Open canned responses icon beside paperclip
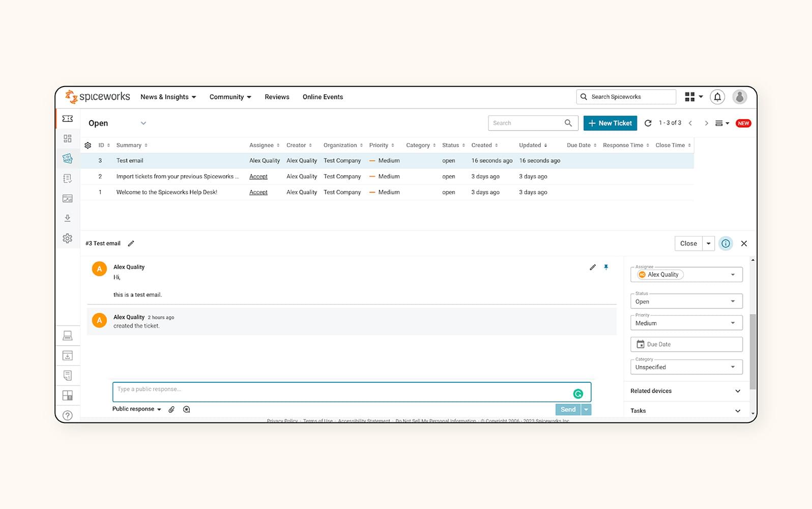This screenshot has width=812, height=509. click(x=187, y=409)
